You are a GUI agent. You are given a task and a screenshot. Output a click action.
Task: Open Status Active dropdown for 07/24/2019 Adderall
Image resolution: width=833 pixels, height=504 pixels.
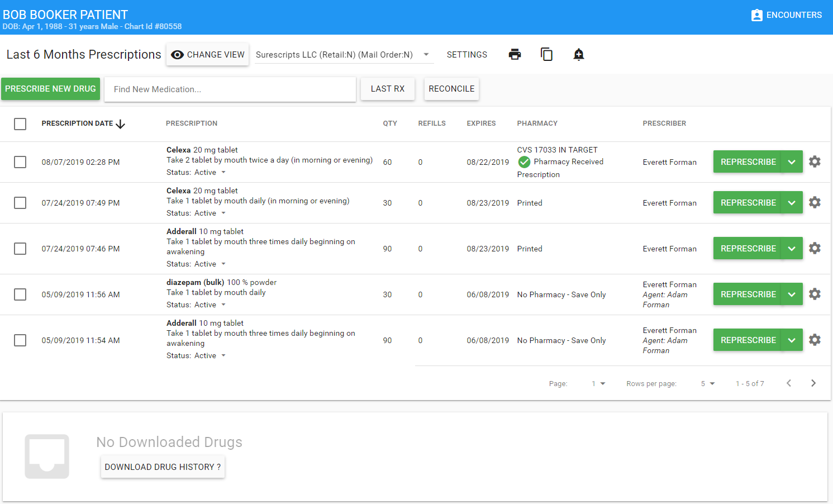coord(210,264)
